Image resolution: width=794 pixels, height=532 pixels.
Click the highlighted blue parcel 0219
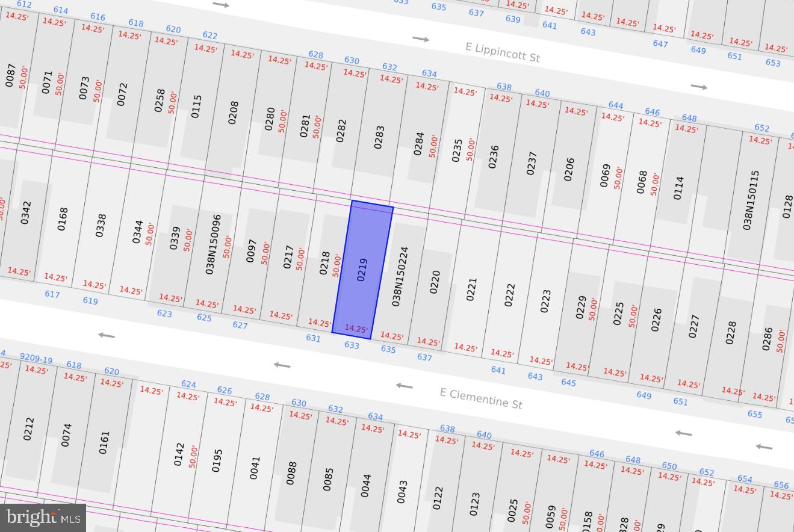(x=362, y=270)
